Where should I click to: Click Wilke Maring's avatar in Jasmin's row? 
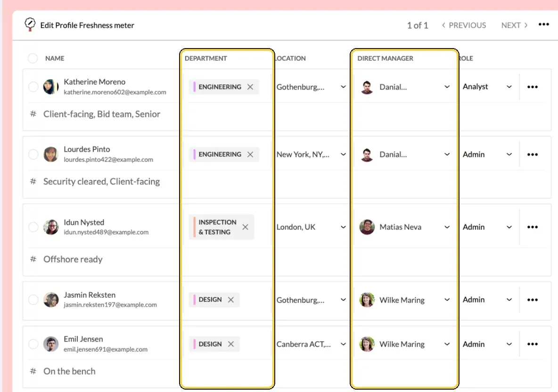click(367, 300)
